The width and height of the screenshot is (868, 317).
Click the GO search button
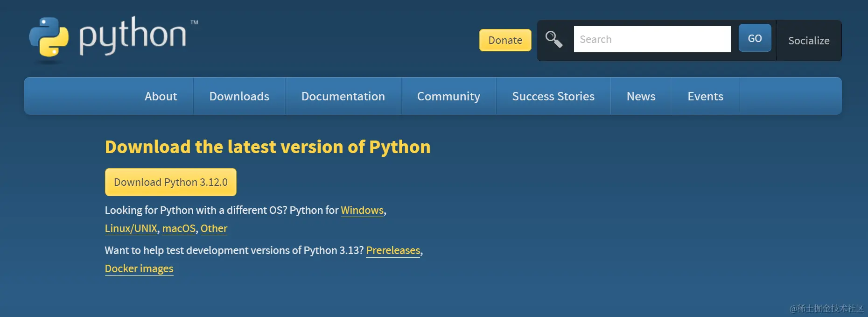point(755,38)
